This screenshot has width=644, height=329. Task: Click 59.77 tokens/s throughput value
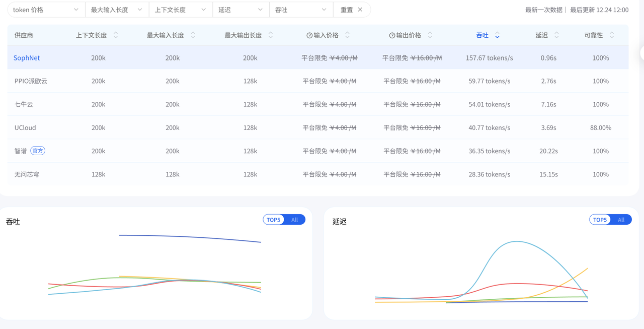(x=490, y=81)
